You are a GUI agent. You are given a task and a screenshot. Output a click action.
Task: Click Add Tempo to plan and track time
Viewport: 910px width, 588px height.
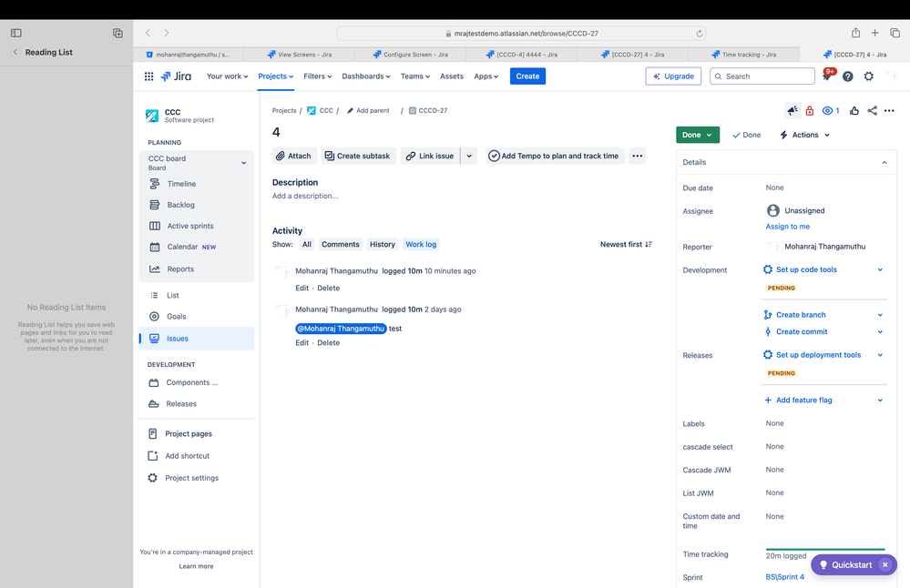point(555,156)
